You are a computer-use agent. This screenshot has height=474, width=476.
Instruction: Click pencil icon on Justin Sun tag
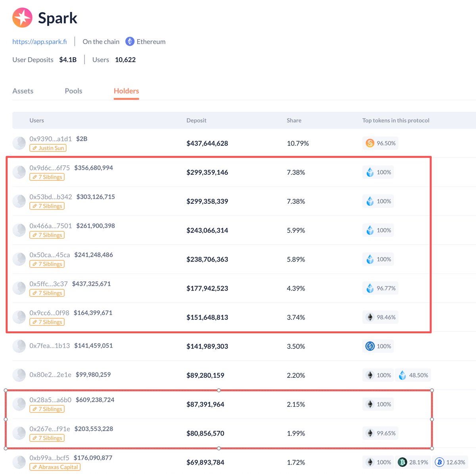35,148
